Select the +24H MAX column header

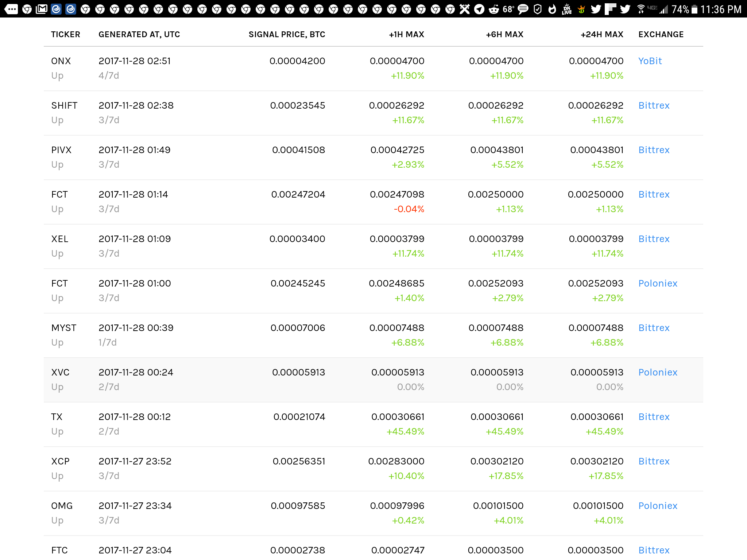tap(602, 34)
